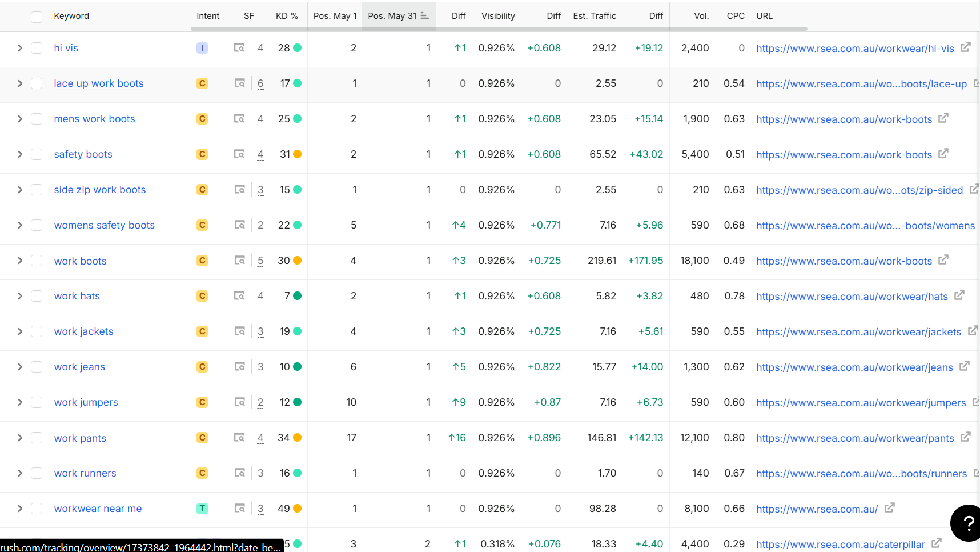Sort by KD % column header
This screenshot has height=552, width=980.
(x=287, y=16)
